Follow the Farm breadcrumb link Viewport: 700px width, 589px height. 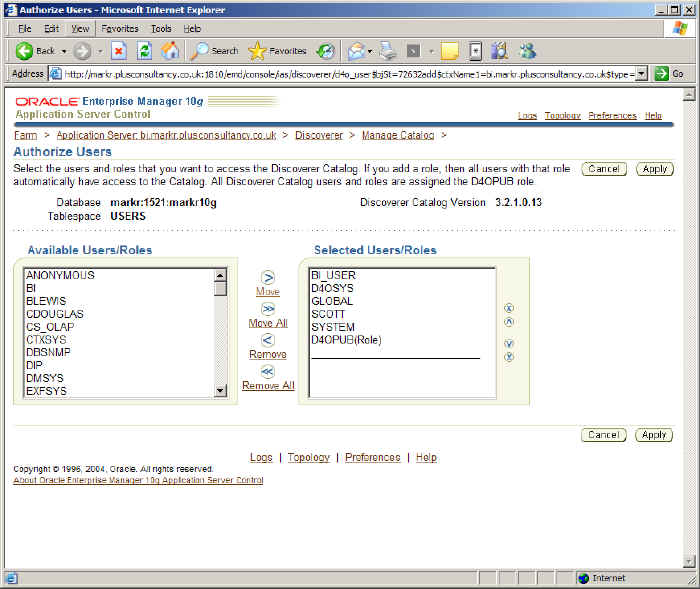click(x=25, y=135)
